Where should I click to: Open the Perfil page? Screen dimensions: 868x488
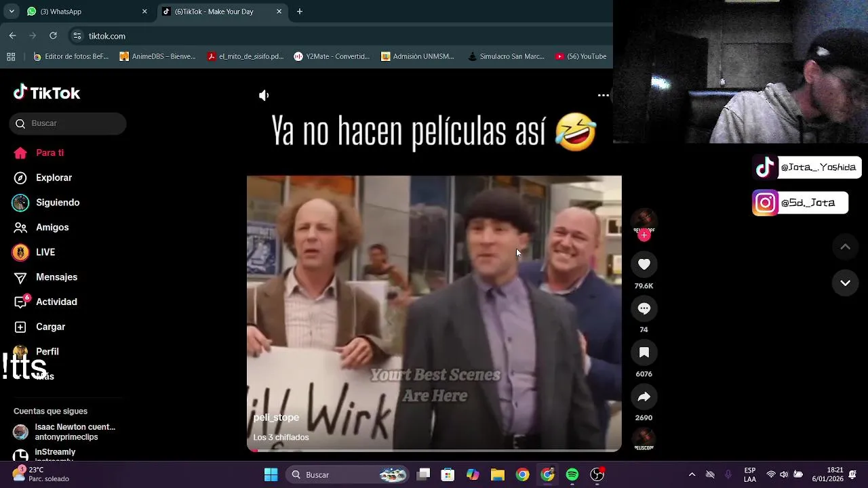tap(37, 351)
